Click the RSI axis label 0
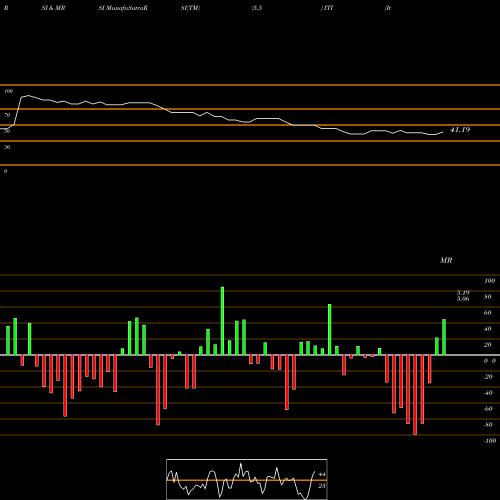 pos(5,171)
